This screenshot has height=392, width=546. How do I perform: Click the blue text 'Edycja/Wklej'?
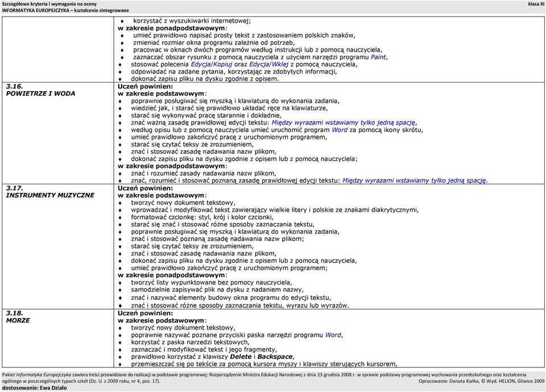click(269, 64)
